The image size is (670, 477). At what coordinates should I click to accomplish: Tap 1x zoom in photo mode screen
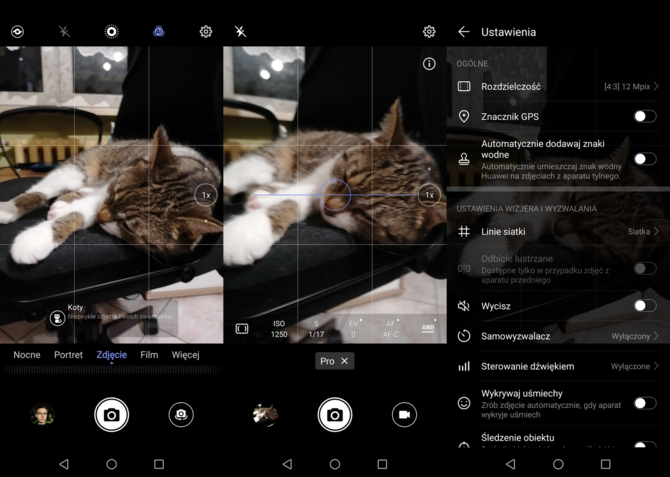tap(206, 195)
